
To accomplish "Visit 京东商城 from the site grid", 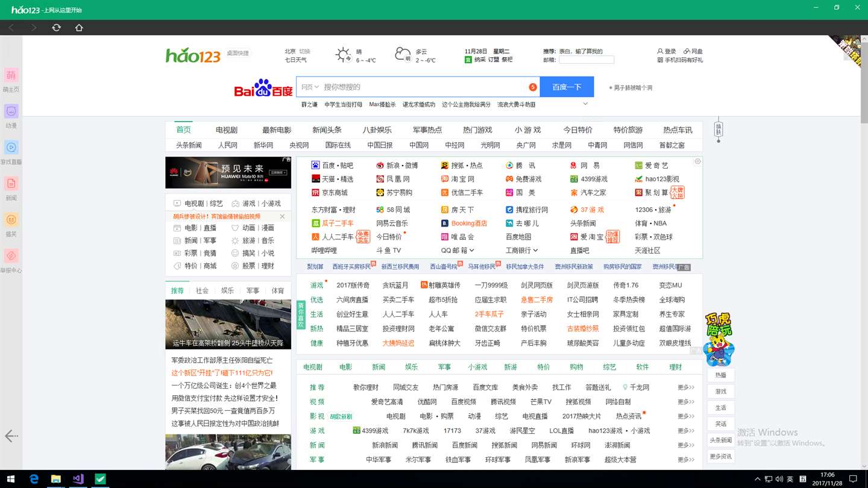I will coord(330,193).
